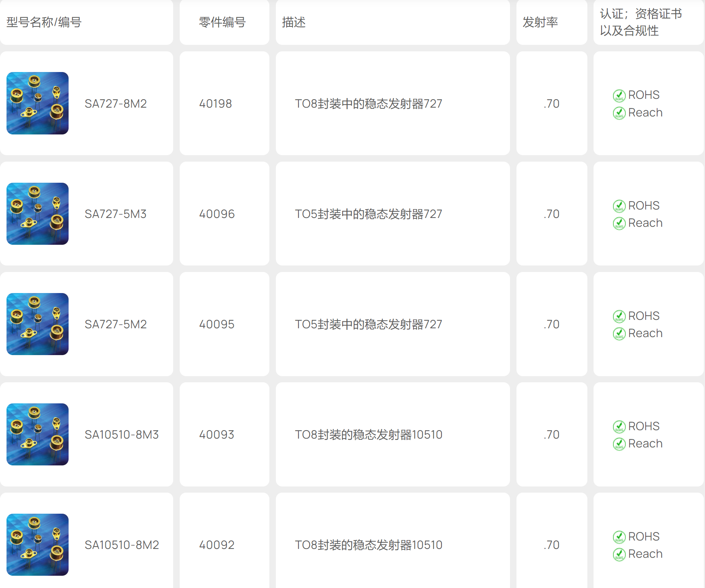Click Reach certification icon for SA727-8M2
705x588 pixels.
coord(619,113)
